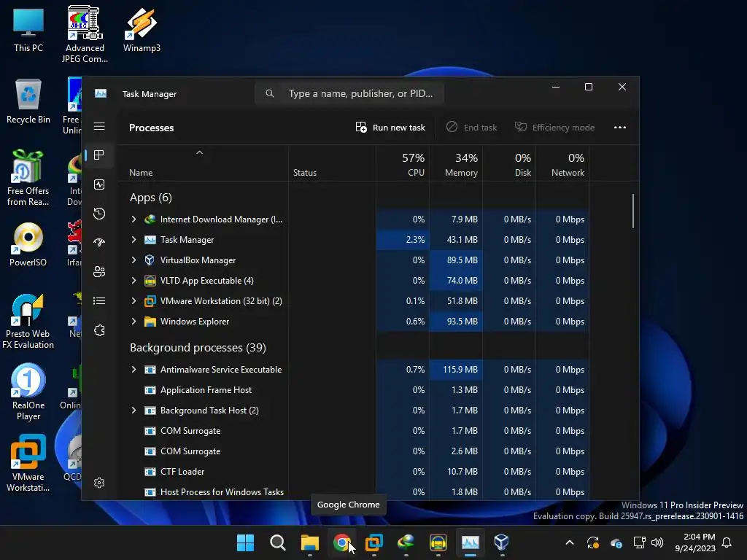
Task: Click the VMware Workstation process icon
Action: click(150, 301)
